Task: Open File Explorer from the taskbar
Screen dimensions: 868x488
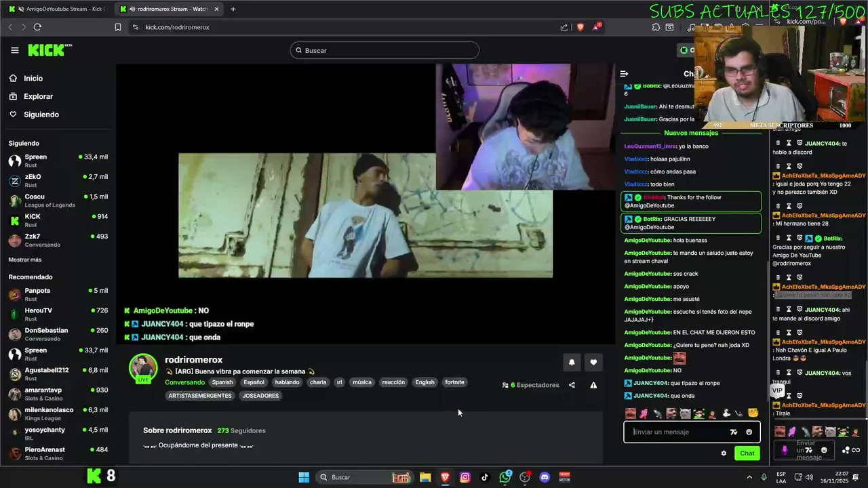Action: [425, 477]
